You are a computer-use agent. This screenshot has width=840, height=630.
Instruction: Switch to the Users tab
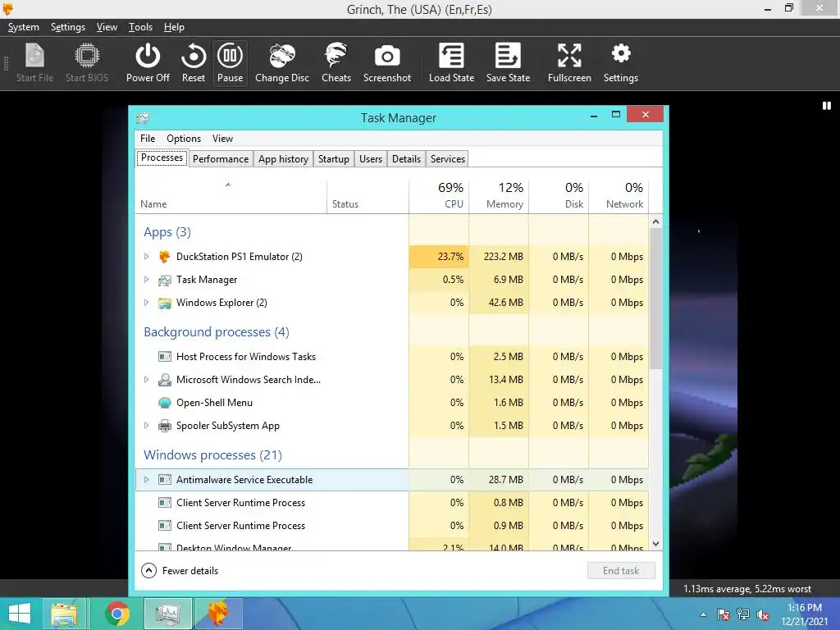(371, 159)
